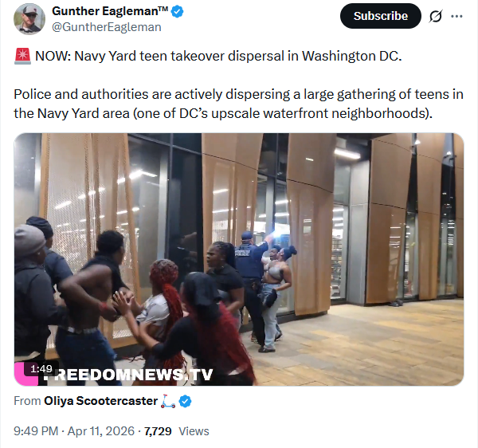
Task: Select the 'NOW: Navy Yard teen takeover' headline text
Action: pos(218,56)
